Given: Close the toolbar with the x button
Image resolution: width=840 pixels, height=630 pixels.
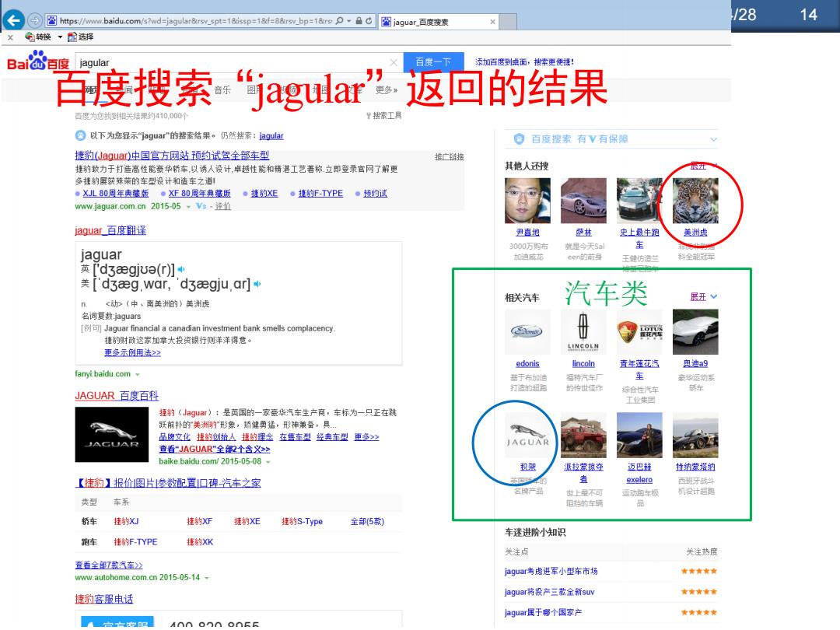Looking at the screenshot, I should tap(10, 37).
